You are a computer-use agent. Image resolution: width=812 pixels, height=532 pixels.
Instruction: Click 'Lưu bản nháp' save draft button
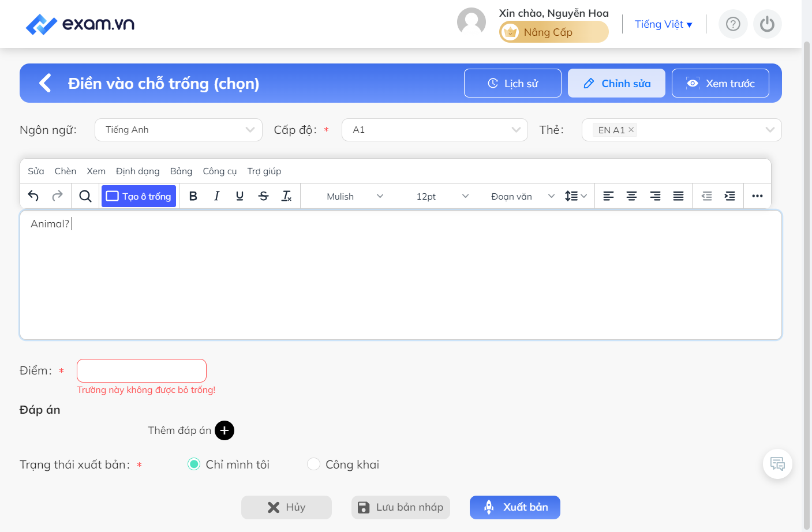tap(401, 507)
